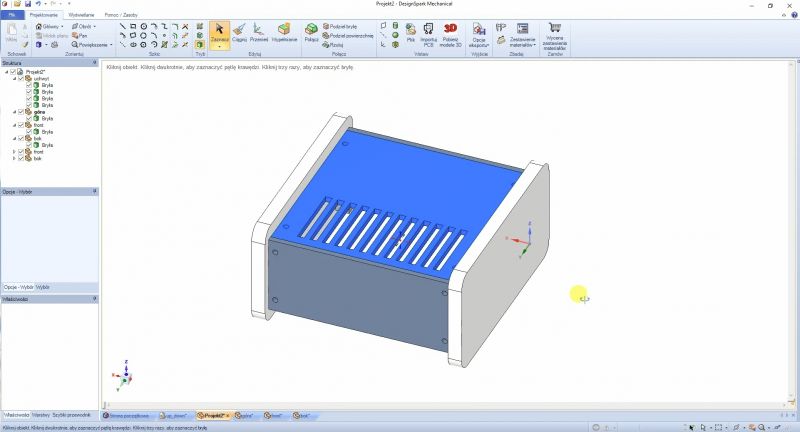Select the rectangle sketch tool
The width and height of the screenshot is (800, 432).
(133, 26)
